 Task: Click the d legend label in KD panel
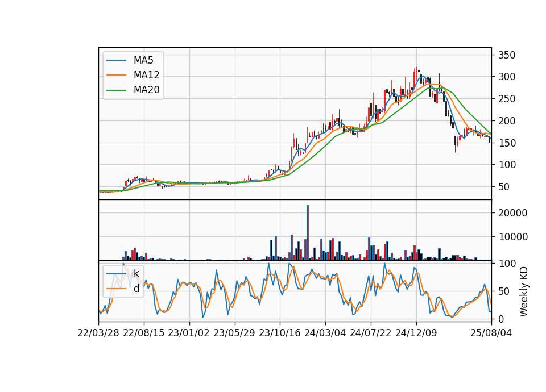[x=136, y=289]
